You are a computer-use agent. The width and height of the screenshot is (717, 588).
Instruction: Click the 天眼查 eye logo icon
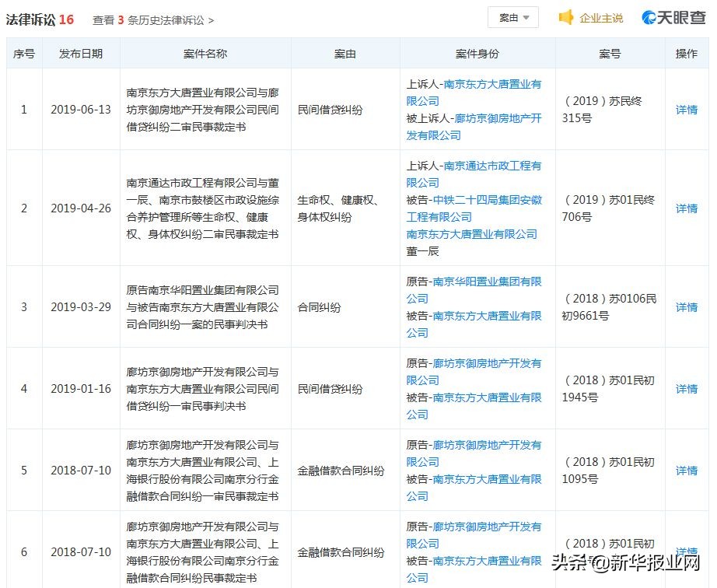click(648, 17)
